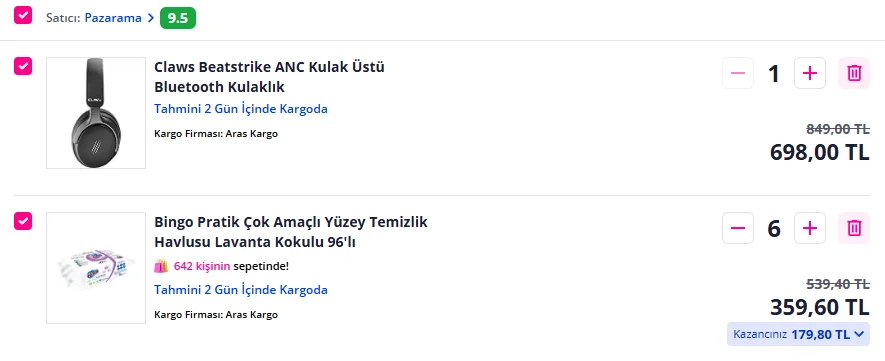The height and width of the screenshot is (361, 885).
Task: View the Bingo wipes product thumbnail
Action: 96,268
